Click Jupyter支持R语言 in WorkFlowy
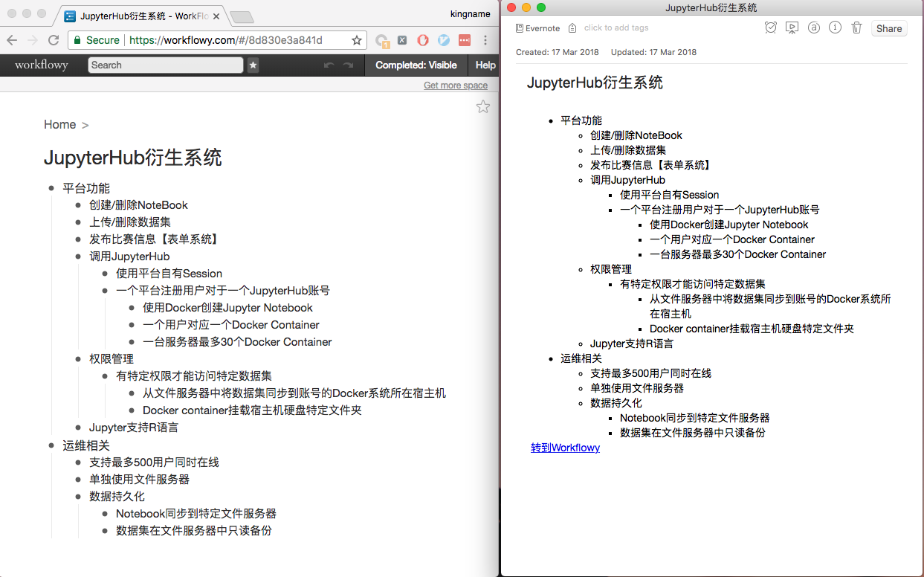This screenshot has height=577, width=924. tap(134, 428)
